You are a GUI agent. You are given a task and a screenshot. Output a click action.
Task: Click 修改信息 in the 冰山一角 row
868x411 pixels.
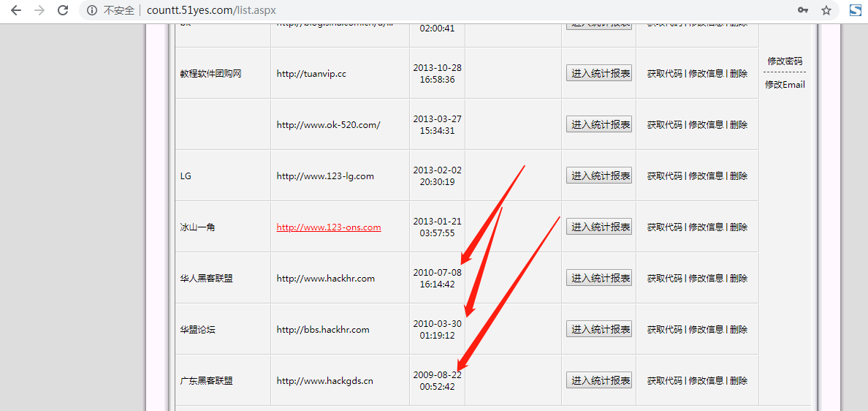click(706, 227)
